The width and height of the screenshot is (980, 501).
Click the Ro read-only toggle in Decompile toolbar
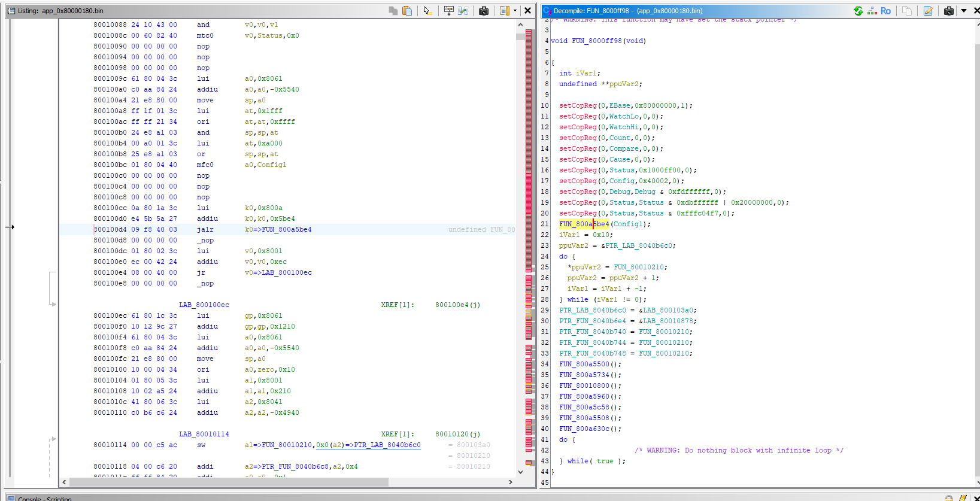tap(885, 11)
